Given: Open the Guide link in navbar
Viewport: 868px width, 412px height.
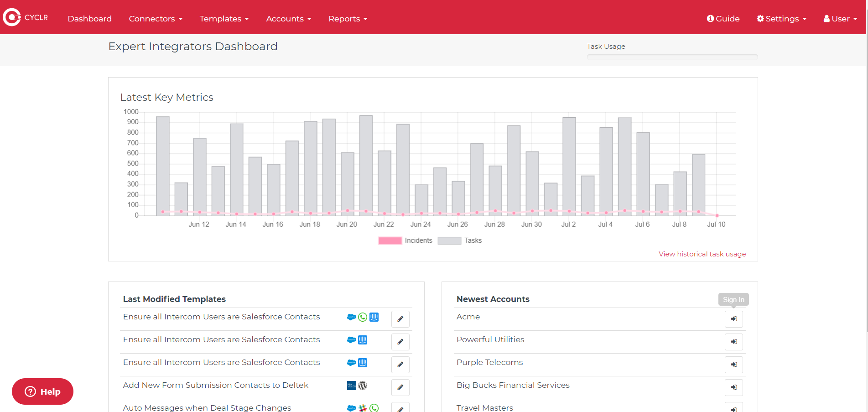Looking at the screenshot, I should 723,19.
